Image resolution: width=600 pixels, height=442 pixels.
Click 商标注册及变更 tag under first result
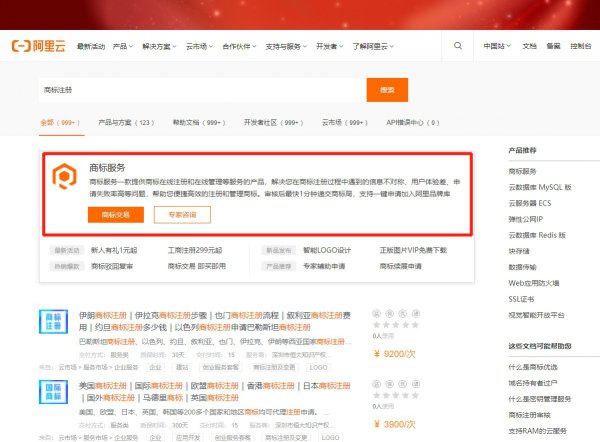click(274, 367)
